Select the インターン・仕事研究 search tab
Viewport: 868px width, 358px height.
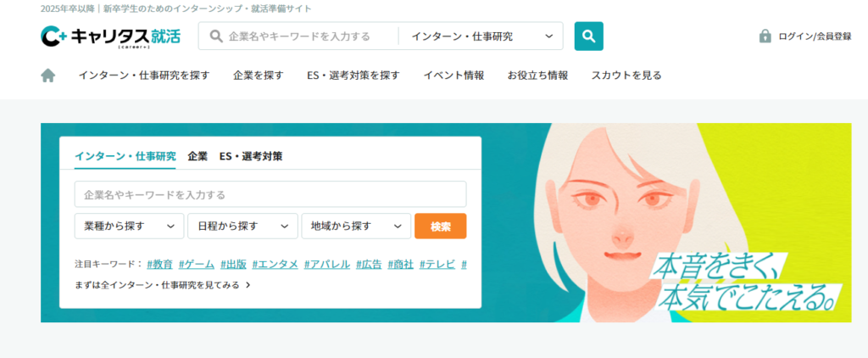coord(125,156)
